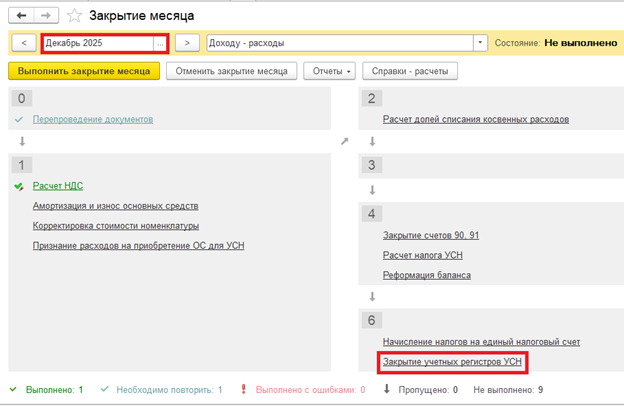Click the 'Выполнено с ошибками: 0' legend
Image resolution: width=624 pixels, height=406 pixels.
click(x=310, y=390)
